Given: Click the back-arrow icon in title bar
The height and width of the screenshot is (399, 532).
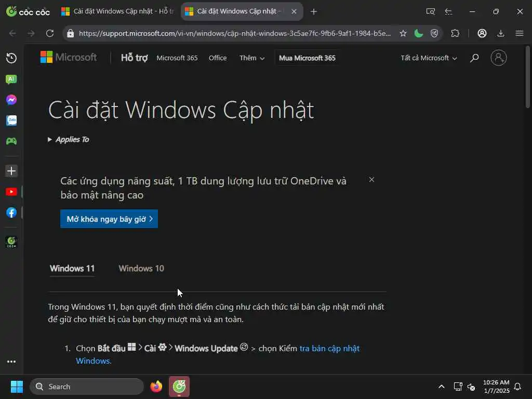Looking at the screenshot, I should (448, 11).
